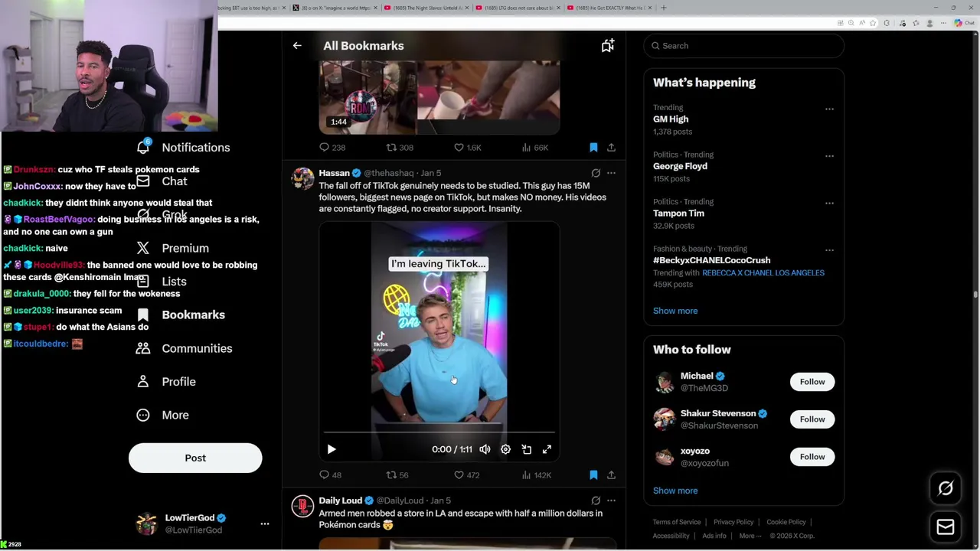This screenshot has width=980, height=551.
Task: Open more options on Daily Loud post
Action: point(611,500)
